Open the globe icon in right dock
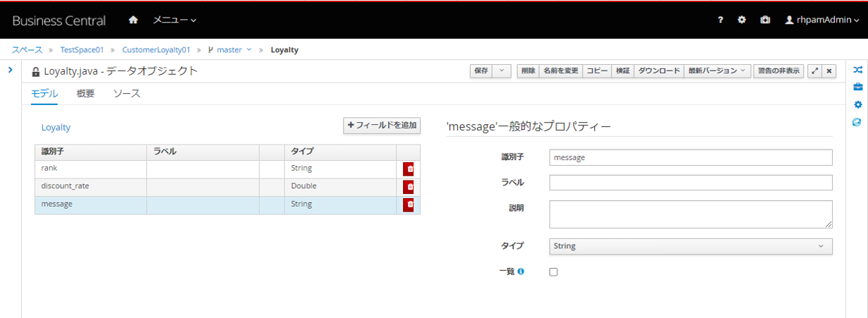 tap(857, 121)
